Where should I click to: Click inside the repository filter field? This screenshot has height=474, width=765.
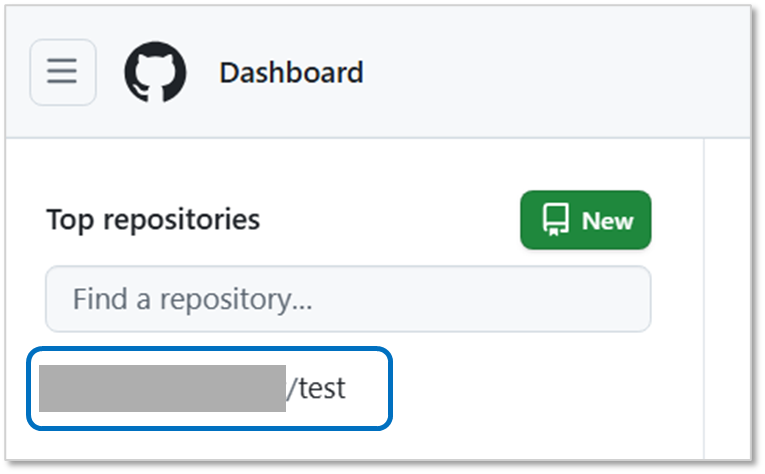coord(348,299)
